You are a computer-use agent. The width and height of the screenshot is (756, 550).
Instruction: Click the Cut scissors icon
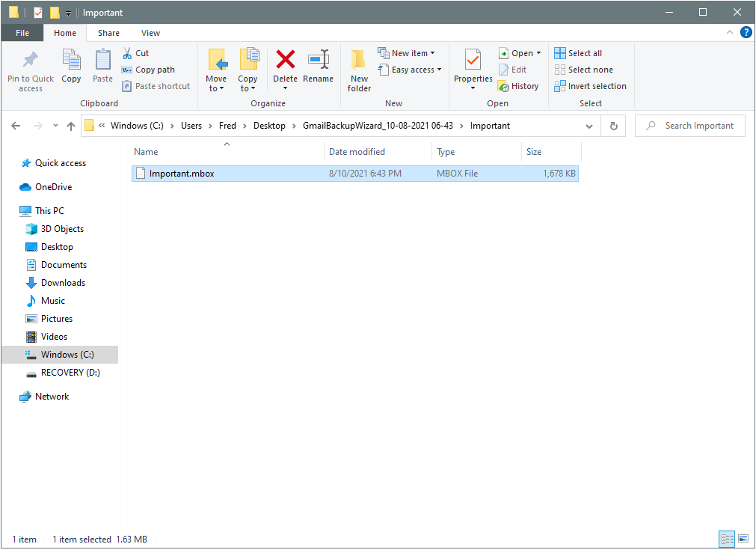click(x=127, y=53)
